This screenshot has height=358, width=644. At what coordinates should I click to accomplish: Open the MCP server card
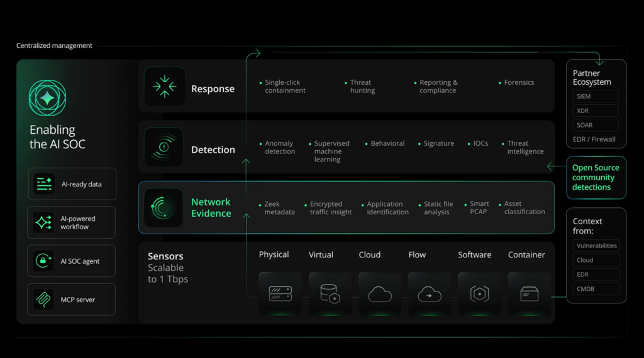pos(72,300)
